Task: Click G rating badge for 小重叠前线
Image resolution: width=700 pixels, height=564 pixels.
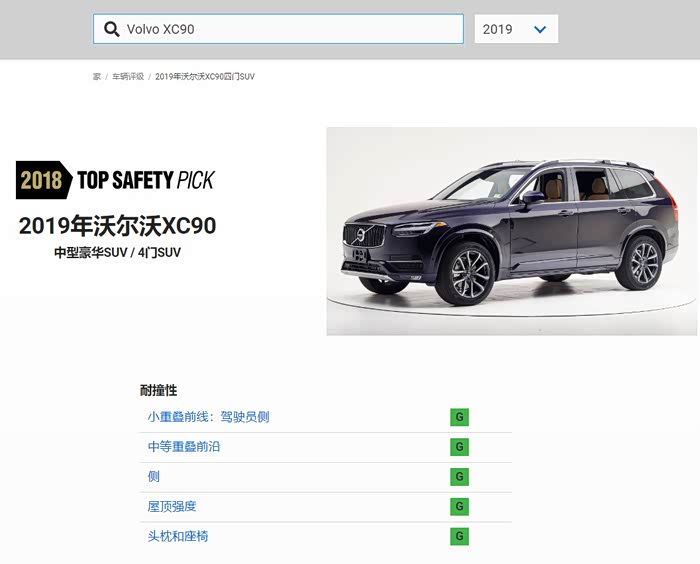Action: click(x=459, y=417)
